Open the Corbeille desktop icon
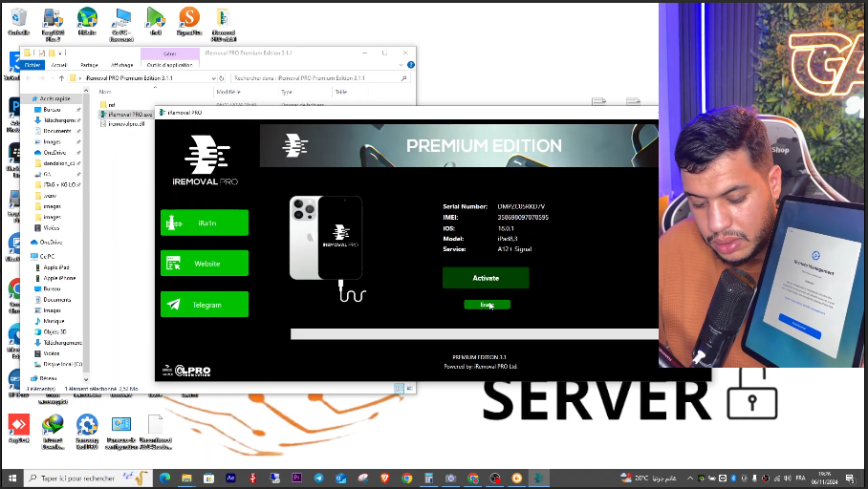The height and width of the screenshot is (489, 868). (x=18, y=23)
